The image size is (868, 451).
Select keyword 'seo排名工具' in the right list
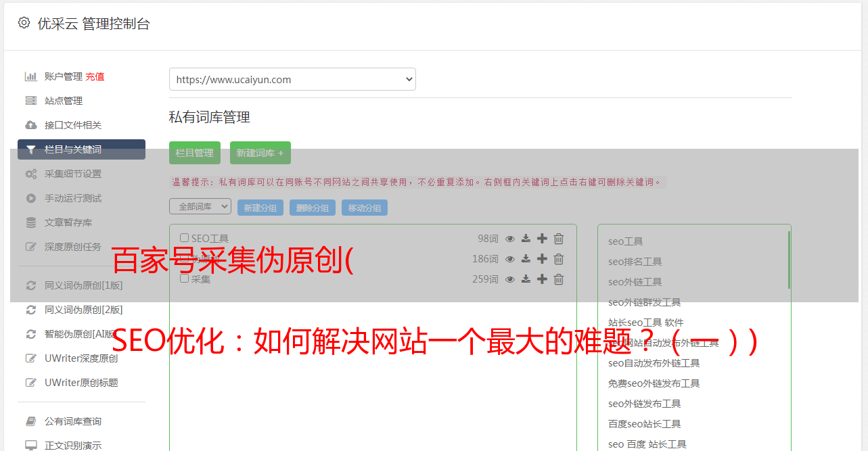point(635,262)
